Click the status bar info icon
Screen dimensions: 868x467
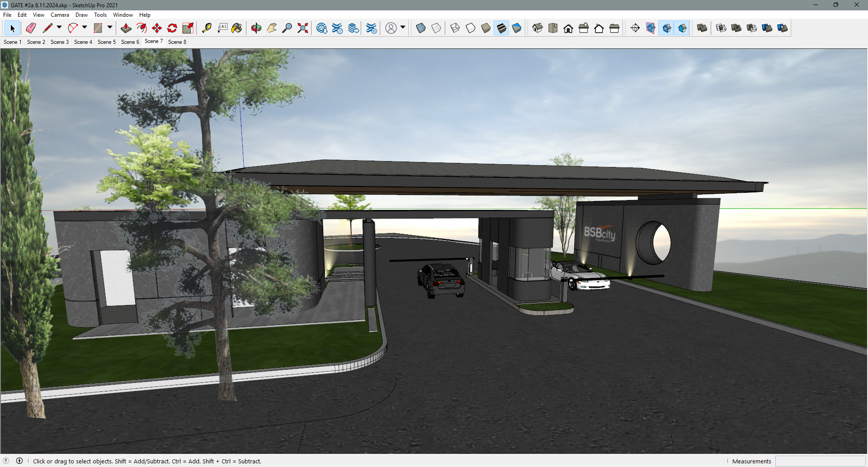(19, 461)
